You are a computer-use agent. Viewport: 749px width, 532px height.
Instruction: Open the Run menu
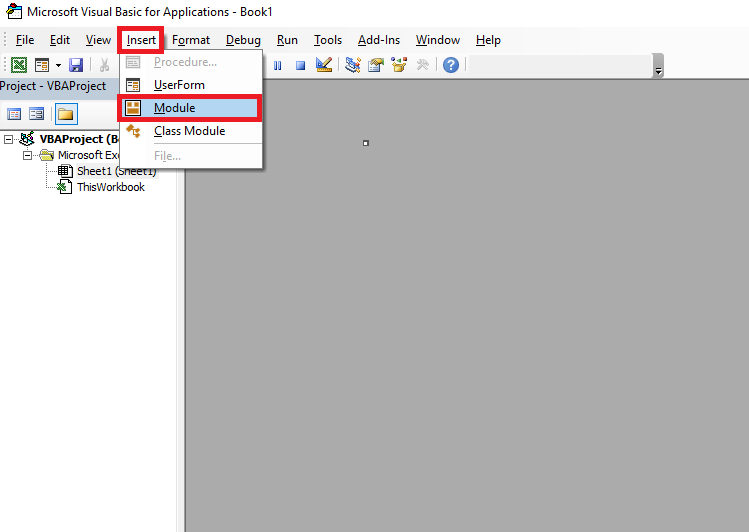pos(287,40)
